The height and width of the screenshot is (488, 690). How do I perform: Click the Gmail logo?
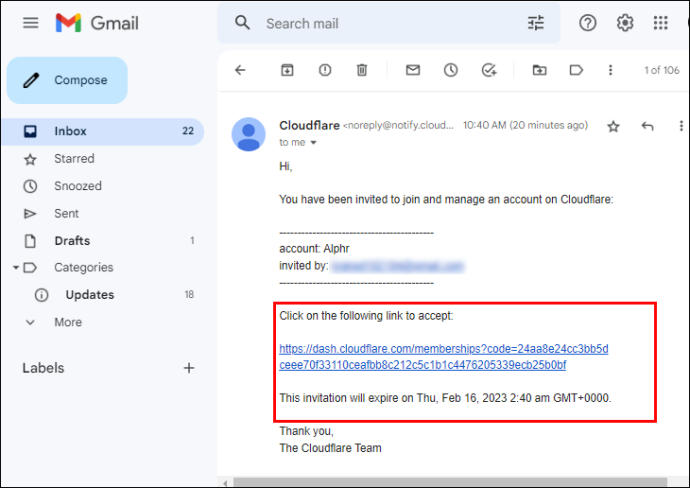97,23
